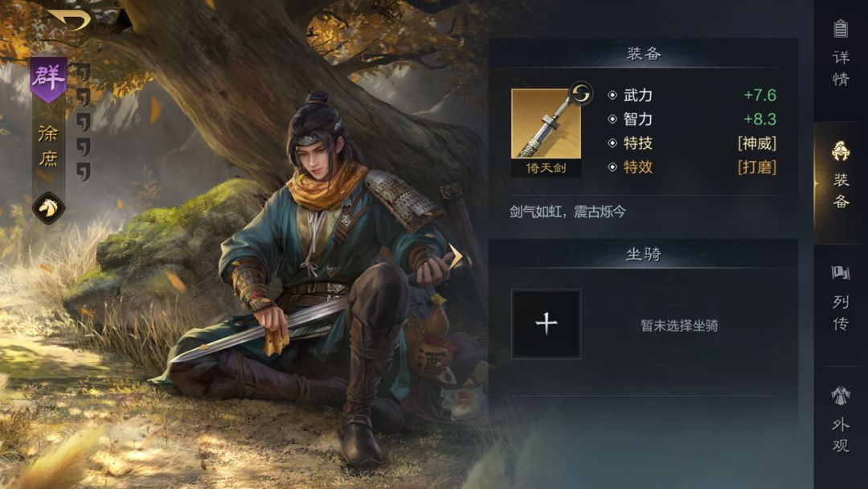Click the 特技 label row
The image size is (868, 489).
click(x=692, y=143)
